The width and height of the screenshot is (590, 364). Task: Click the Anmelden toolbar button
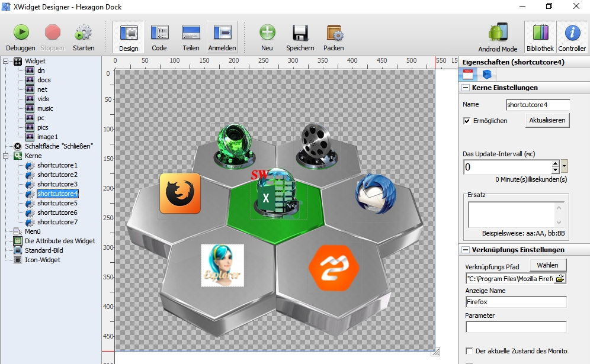click(x=222, y=37)
